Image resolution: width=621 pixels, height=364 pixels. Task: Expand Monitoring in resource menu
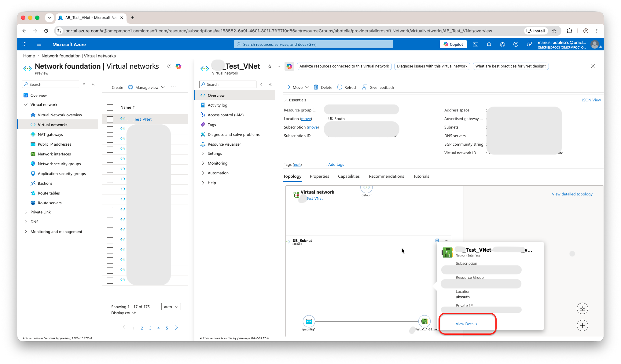point(203,163)
